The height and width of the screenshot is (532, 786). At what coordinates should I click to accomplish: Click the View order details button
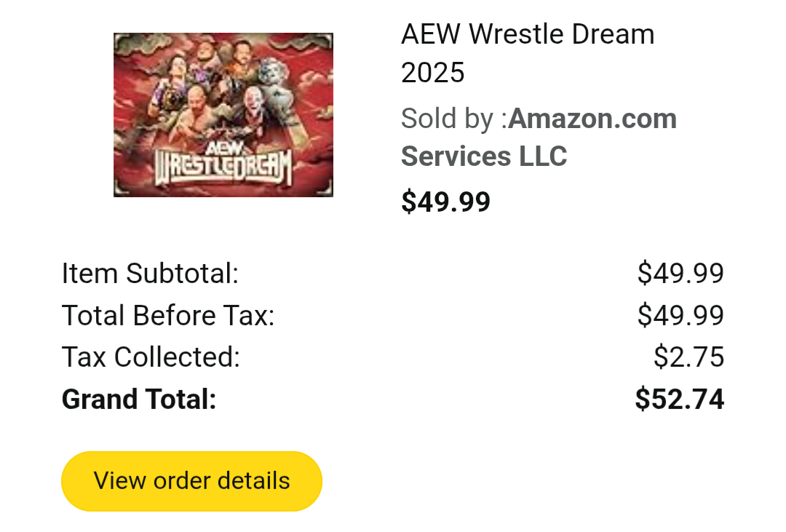pos(191,481)
